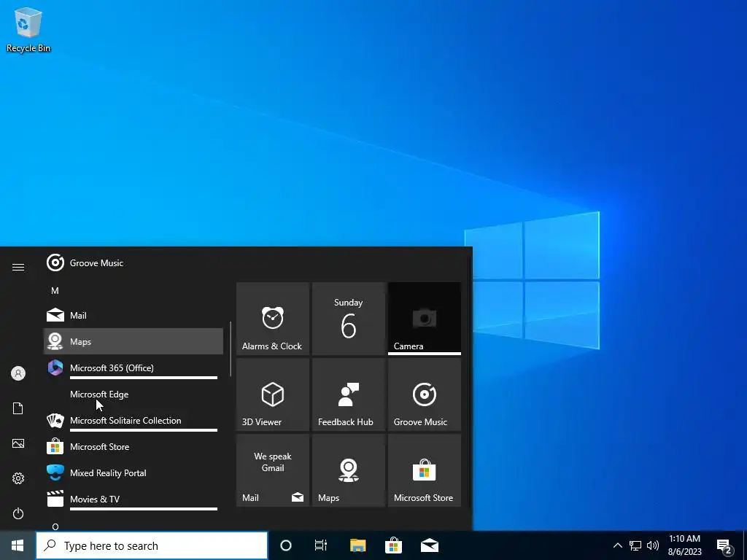This screenshot has height=560, width=747.
Task: Open Cortana circle on taskbar
Action: click(285, 545)
